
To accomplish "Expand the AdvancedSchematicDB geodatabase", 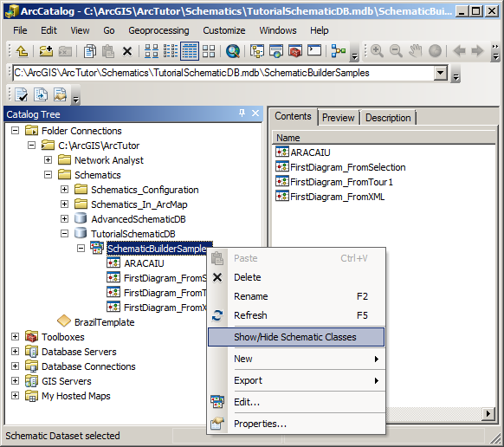I will (65, 218).
